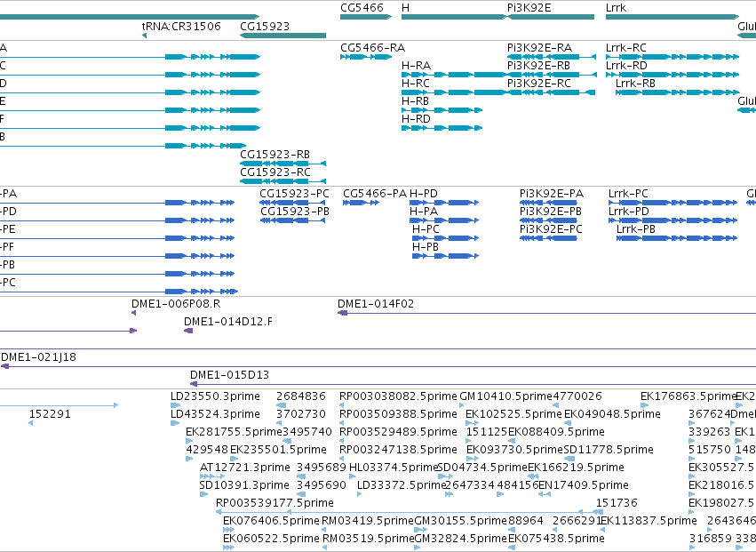Viewport: 756px width, 552px height.
Task: Click the AT12721.3prime EST label
Action: coord(245,468)
